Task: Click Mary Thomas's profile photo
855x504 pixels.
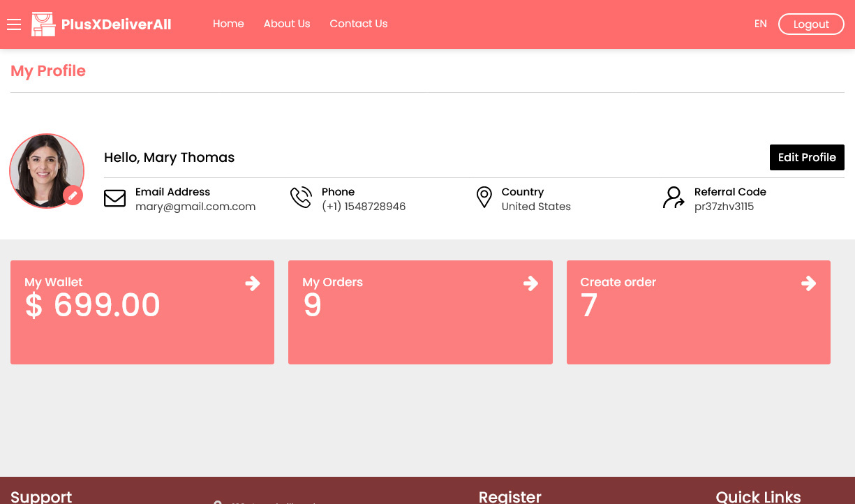Action: pos(47,171)
